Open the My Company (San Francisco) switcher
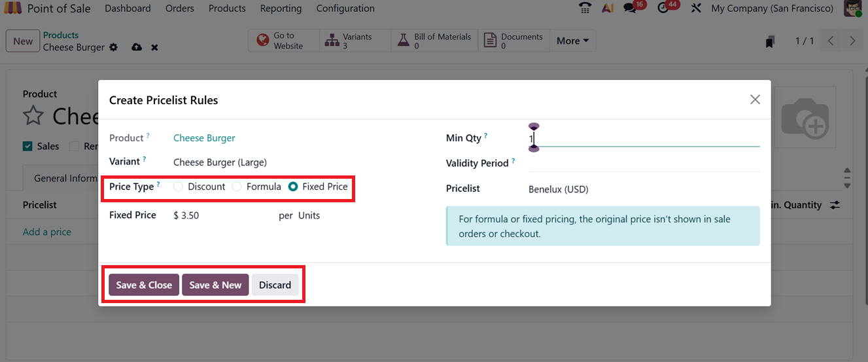 coord(772,9)
